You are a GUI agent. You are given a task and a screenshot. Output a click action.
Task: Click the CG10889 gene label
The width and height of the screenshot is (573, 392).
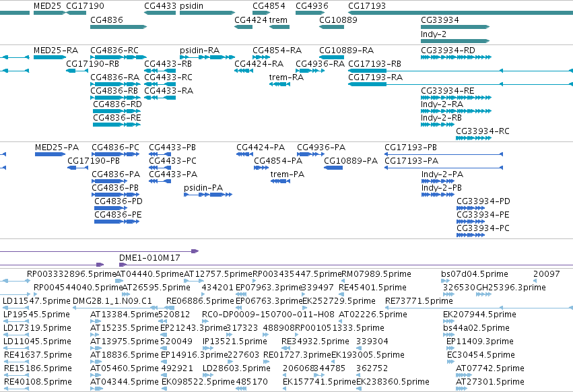(x=338, y=20)
